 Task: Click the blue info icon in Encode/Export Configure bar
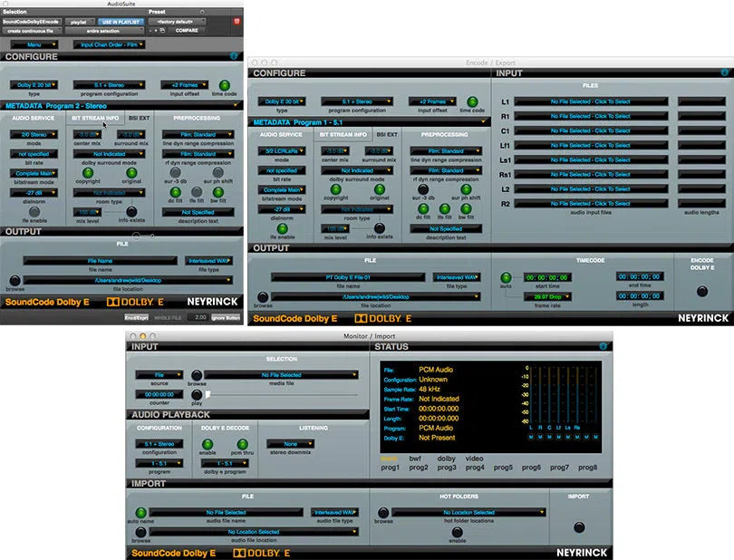coord(723,73)
